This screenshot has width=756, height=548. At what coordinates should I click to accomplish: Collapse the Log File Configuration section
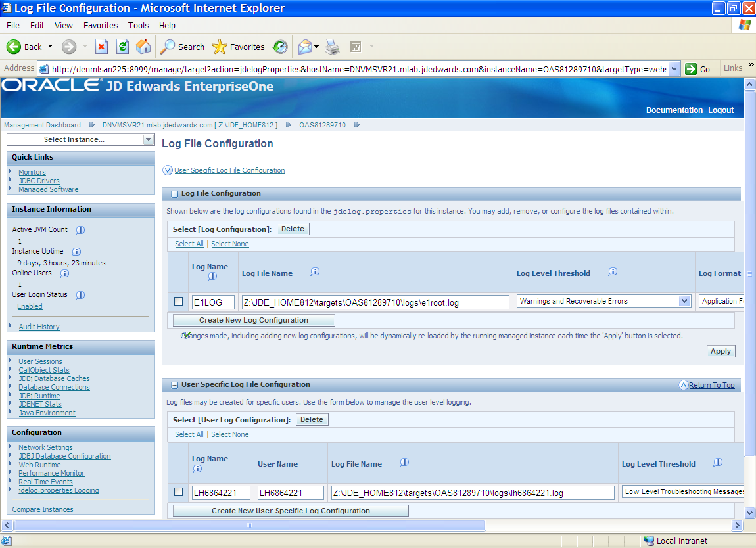174,194
